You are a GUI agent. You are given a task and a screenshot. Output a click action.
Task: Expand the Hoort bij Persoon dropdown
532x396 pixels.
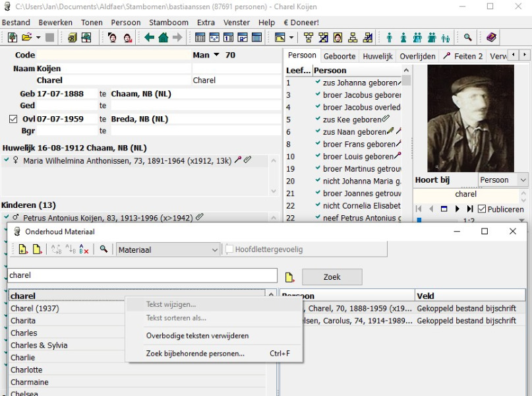pyautogui.click(x=523, y=180)
